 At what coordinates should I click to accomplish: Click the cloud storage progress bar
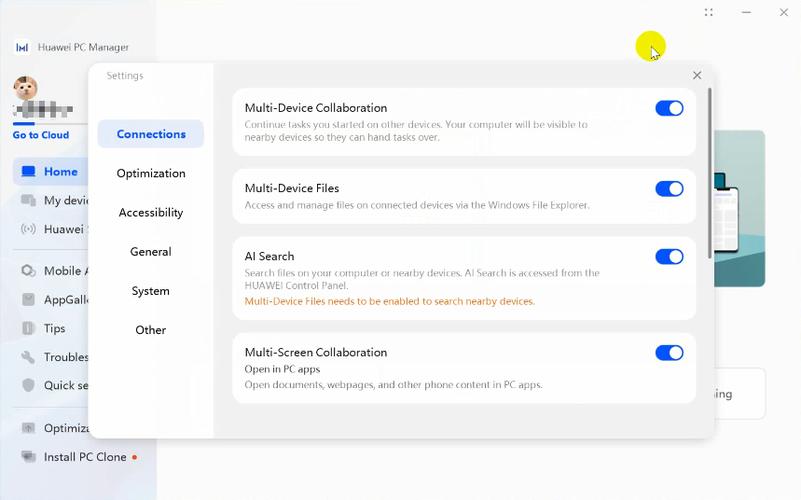pos(50,124)
